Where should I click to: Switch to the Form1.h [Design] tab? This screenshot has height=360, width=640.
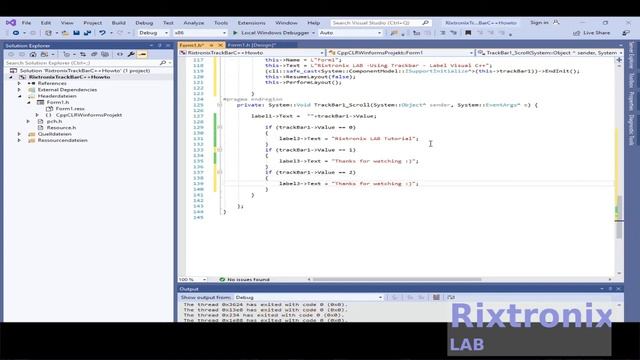252,45
